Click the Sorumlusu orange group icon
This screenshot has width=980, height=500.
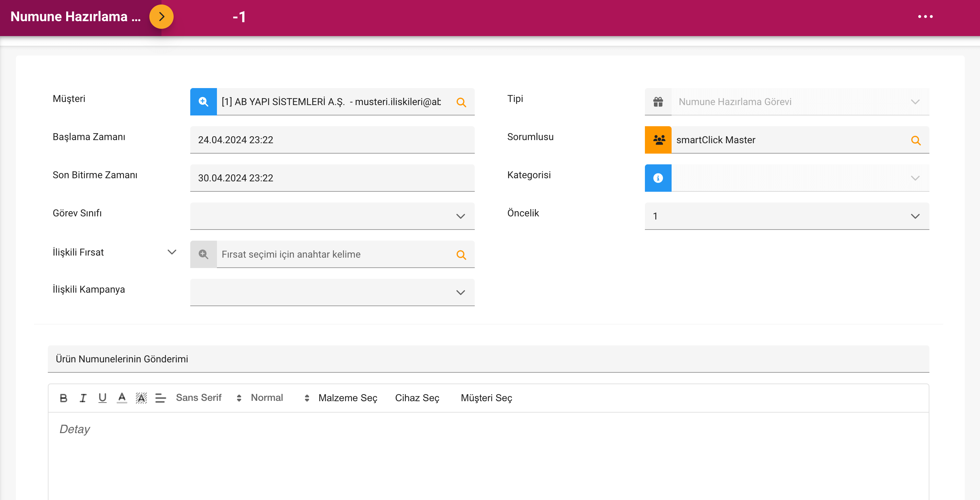(658, 140)
